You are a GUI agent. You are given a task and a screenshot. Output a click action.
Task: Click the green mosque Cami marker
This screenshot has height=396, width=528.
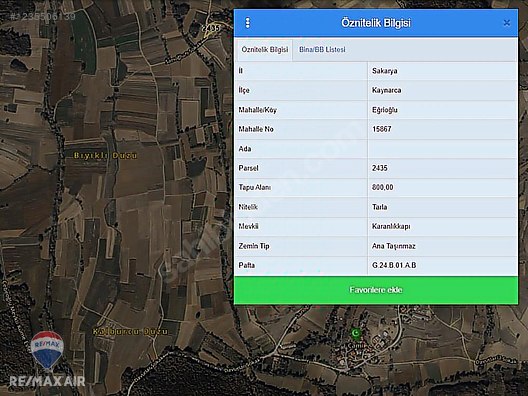(355, 334)
